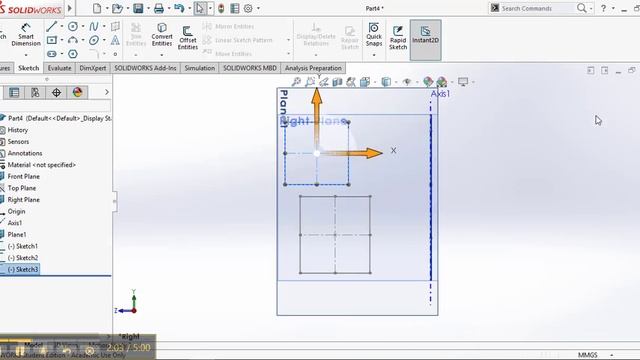Switch to the Evaluate ribbon tab

pyautogui.click(x=59, y=68)
